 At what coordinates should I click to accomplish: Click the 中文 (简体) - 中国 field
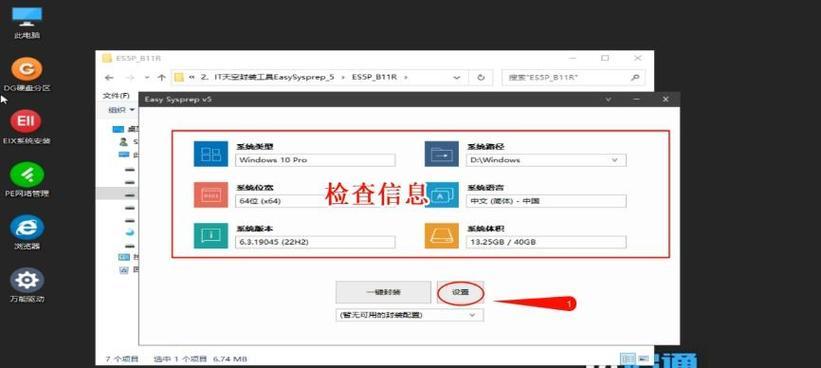546,201
